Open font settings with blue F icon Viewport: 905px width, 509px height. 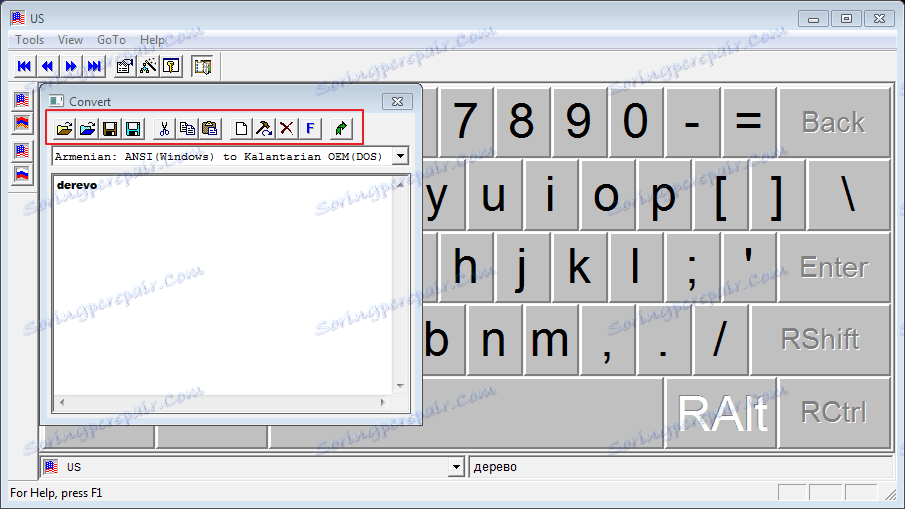(x=310, y=128)
